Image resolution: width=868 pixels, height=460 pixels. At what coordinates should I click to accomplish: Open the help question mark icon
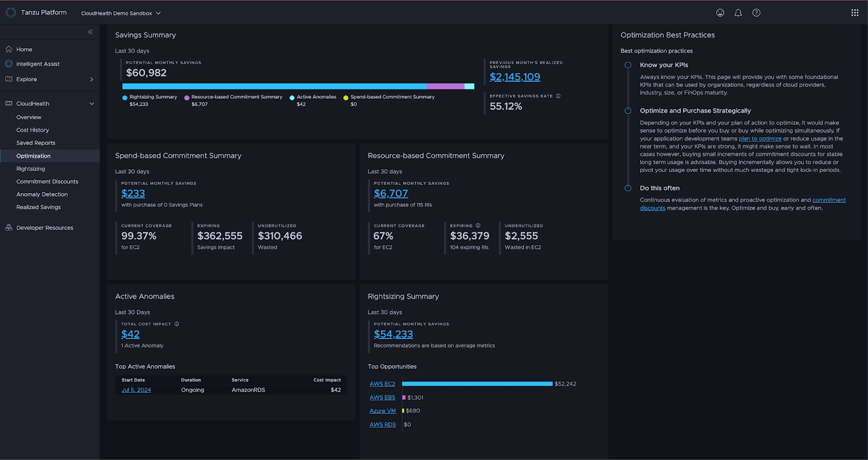pos(756,13)
